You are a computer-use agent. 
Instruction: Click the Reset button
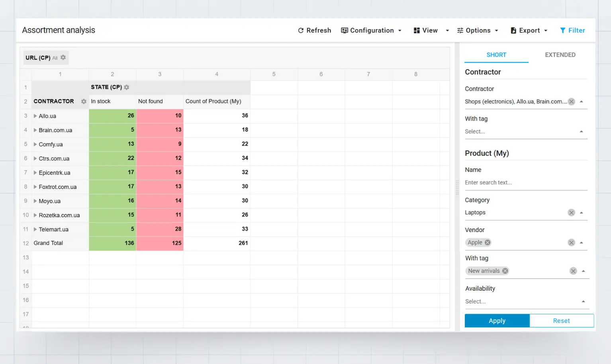(x=561, y=321)
